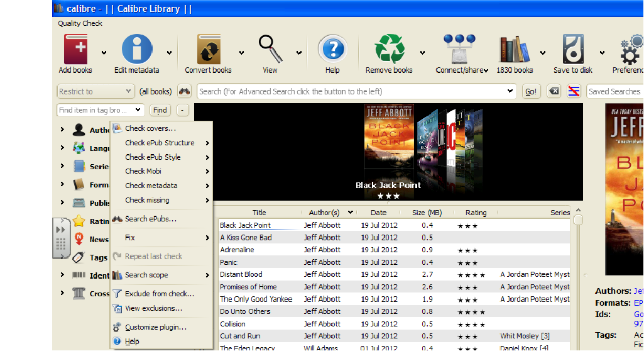Image resolution: width=644 pixels, height=351 pixels.
Task: Select the Distant Blood book row
Action: (x=395, y=274)
